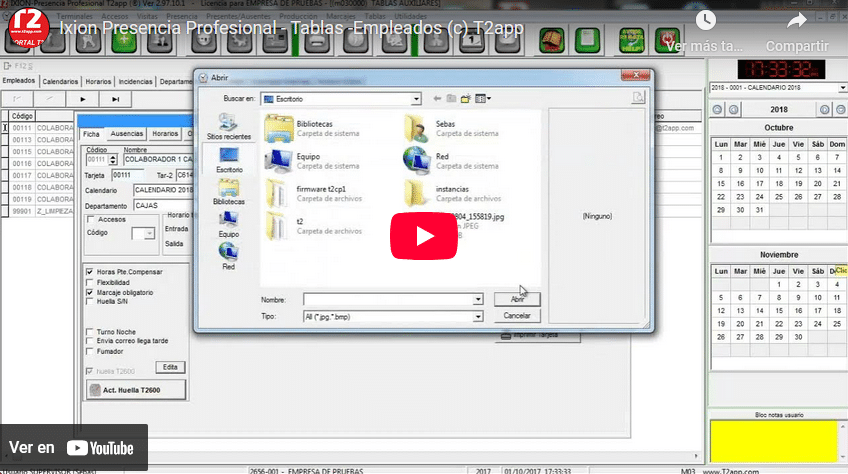
Task: Click the Act. Huella T2600 button
Action: click(136, 390)
